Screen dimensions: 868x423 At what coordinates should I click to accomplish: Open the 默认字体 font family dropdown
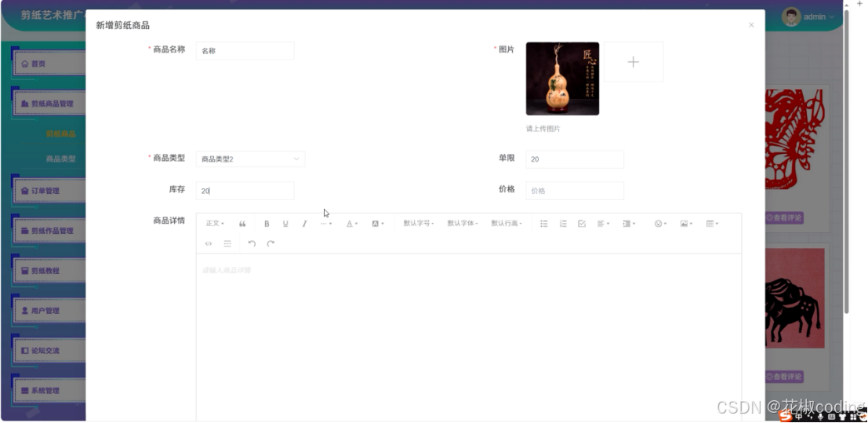[x=463, y=224]
